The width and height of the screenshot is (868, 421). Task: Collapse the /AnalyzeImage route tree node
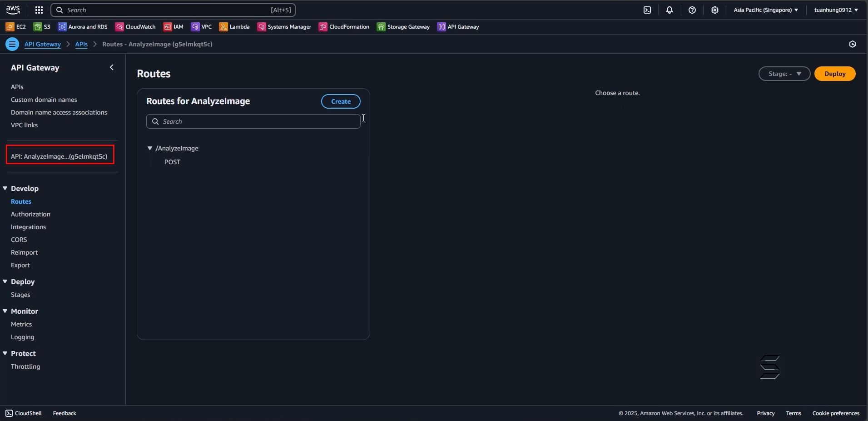[150, 148]
